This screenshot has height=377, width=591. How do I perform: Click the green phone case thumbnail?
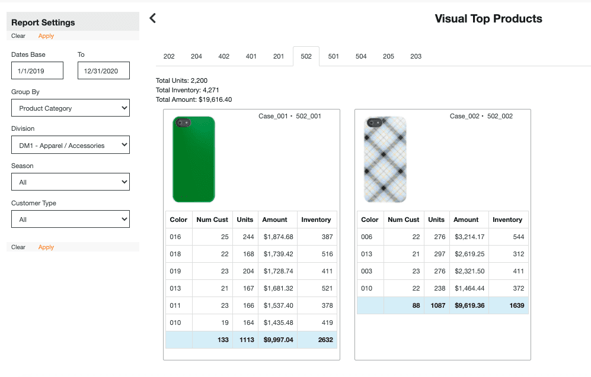[x=194, y=159]
